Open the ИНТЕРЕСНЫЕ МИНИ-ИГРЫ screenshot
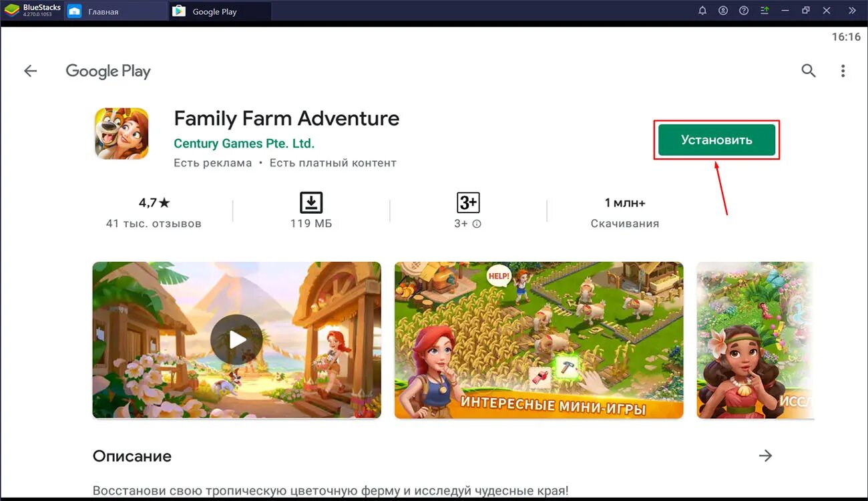Image resolution: width=868 pixels, height=501 pixels. [539, 340]
